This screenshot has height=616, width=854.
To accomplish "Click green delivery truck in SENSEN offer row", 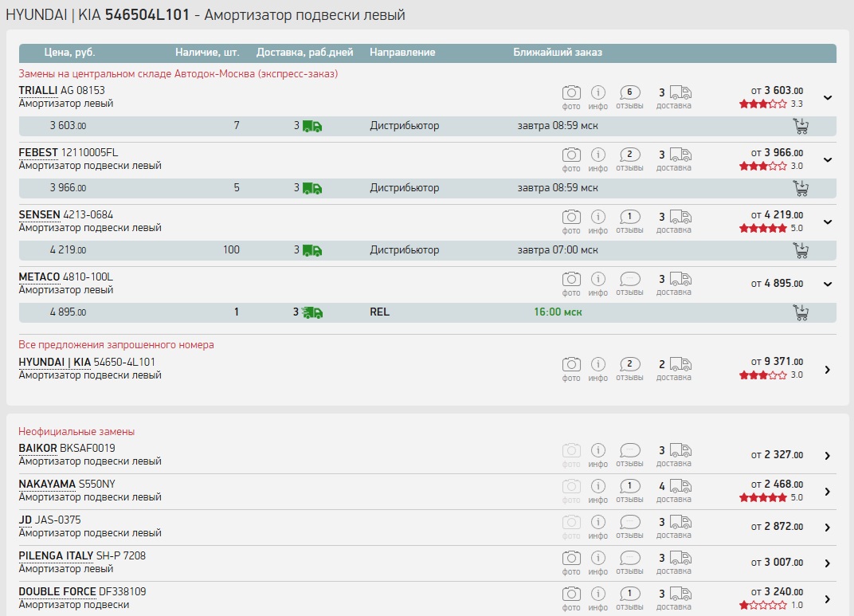I will (x=312, y=250).
